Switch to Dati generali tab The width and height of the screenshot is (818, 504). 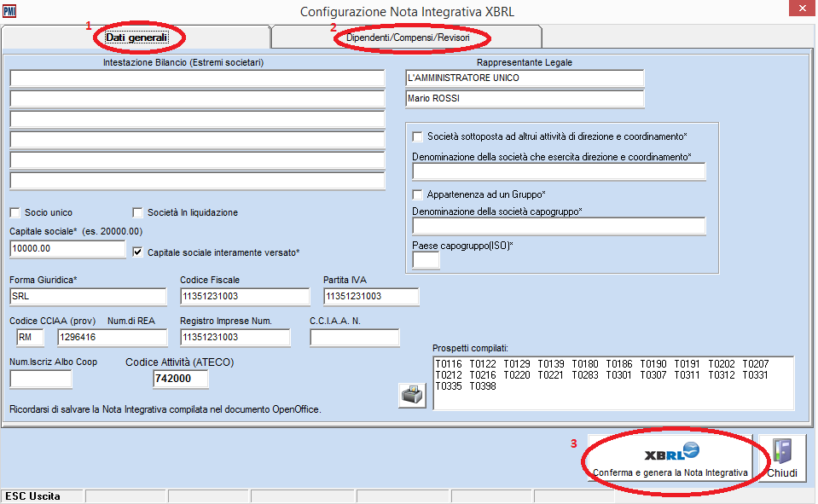click(136, 38)
